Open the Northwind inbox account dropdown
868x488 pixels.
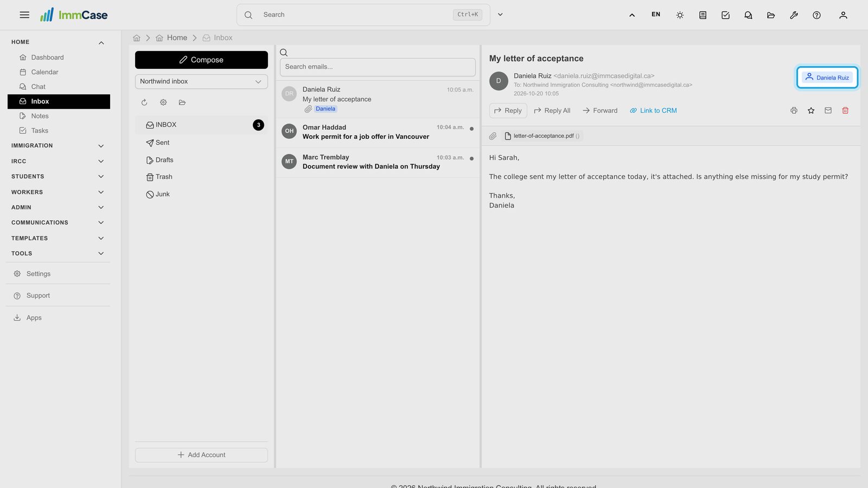point(201,81)
